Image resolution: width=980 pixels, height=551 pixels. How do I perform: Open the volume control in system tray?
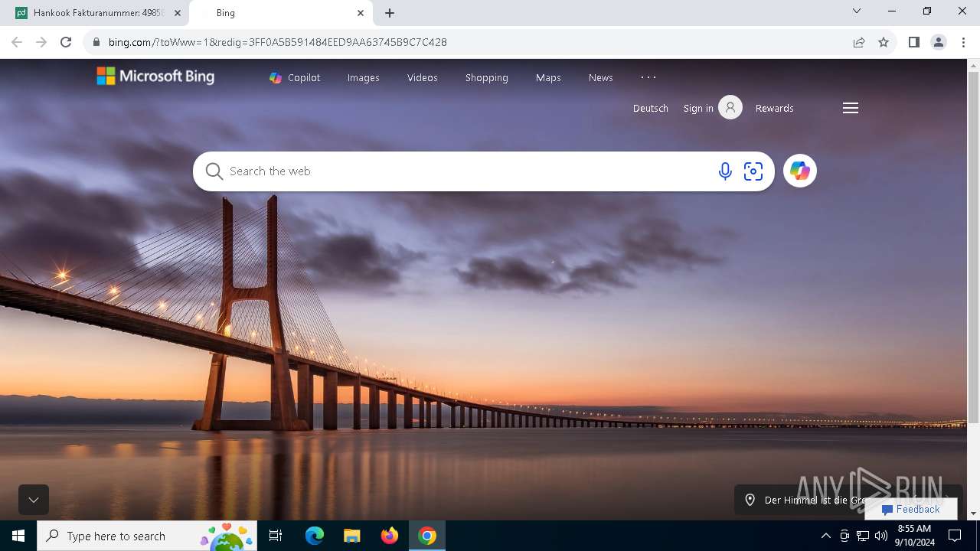click(881, 536)
